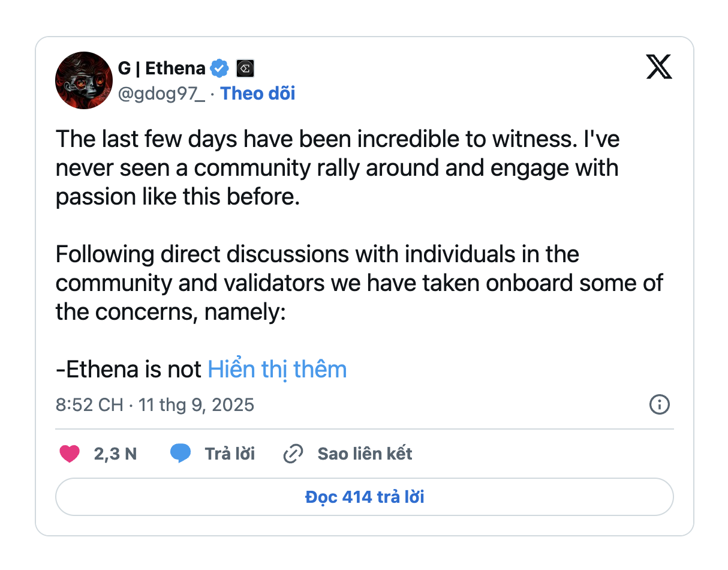Viewport: 728px width, 570px height.
Task: Follow the account via "Theo dõi"
Action: click(x=258, y=94)
